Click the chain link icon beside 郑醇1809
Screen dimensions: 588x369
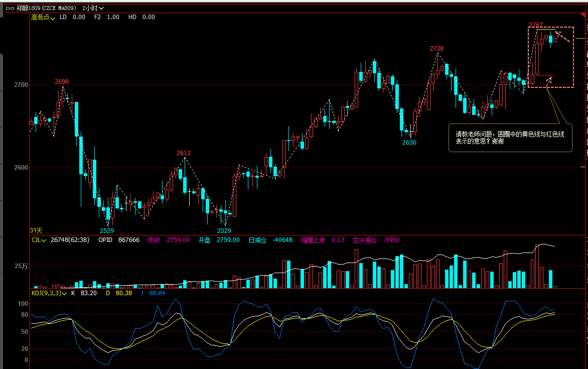coord(10,8)
